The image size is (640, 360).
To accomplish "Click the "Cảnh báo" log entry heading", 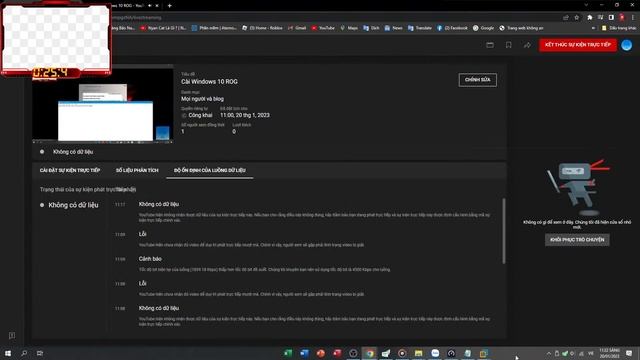I will [x=150, y=259].
